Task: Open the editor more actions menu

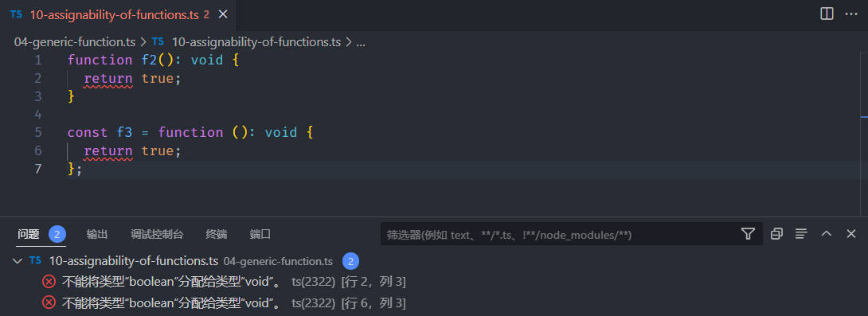Action: 850,14
